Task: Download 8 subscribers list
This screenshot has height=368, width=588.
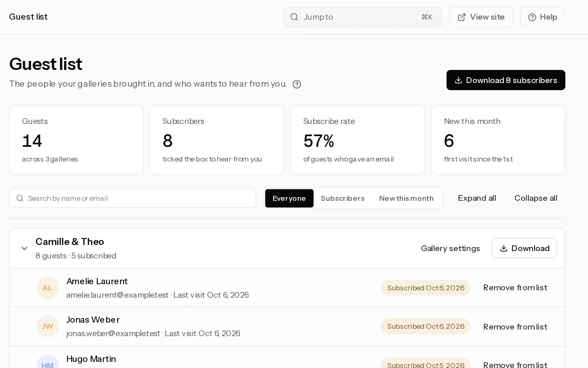Action: click(x=506, y=80)
